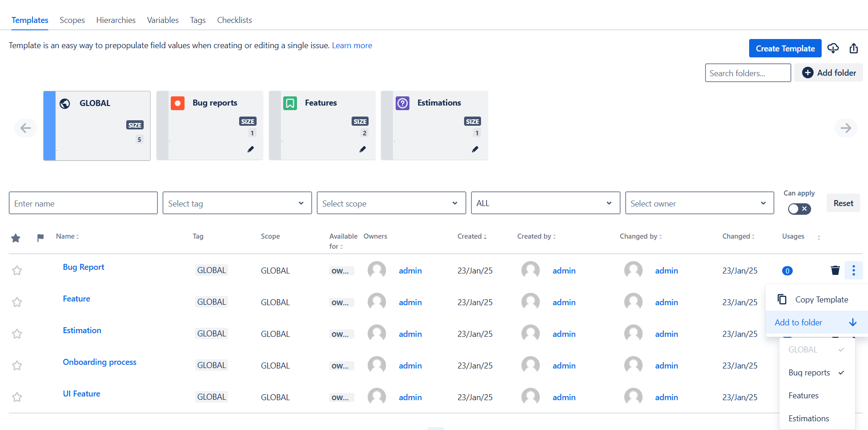Choose Copy Template from context menu

pyautogui.click(x=821, y=300)
